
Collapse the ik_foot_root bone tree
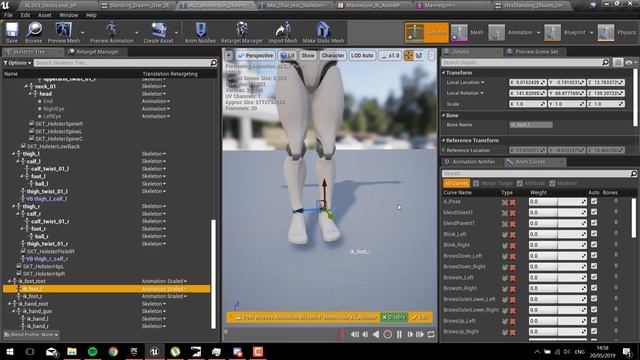coord(9,281)
